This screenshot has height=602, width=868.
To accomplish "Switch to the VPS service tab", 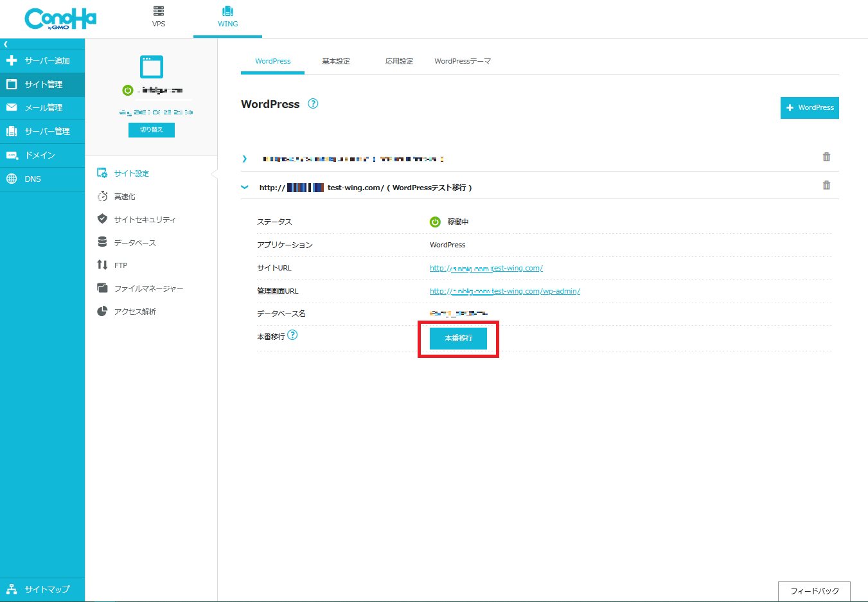I will pos(159,17).
